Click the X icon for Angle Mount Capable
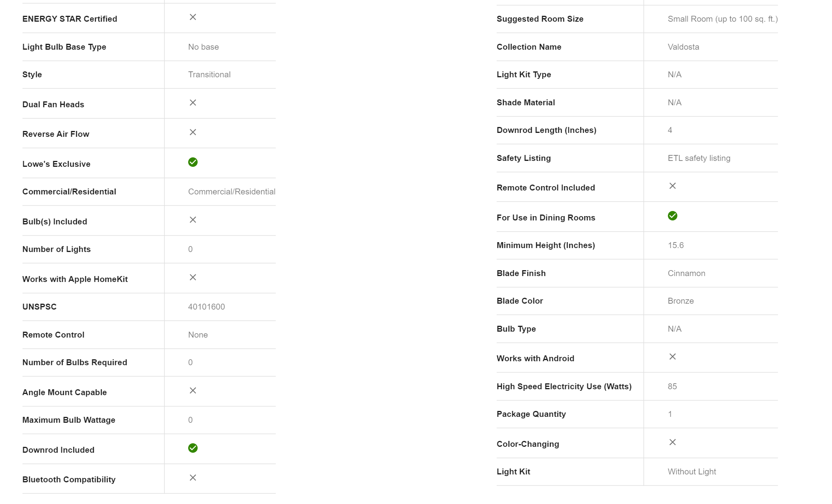The height and width of the screenshot is (504, 832). [193, 390]
